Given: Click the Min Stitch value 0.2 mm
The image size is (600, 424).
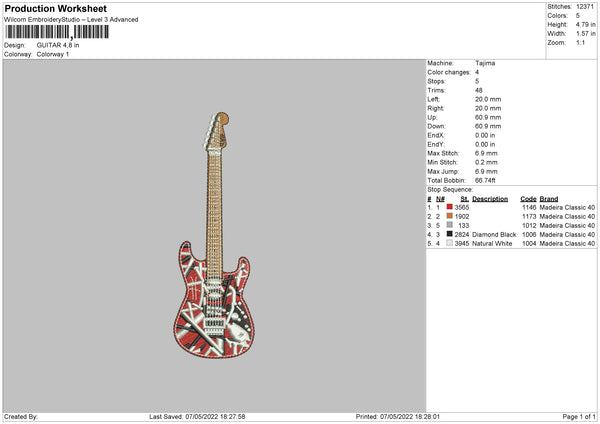Looking at the screenshot, I should coord(486,162).
